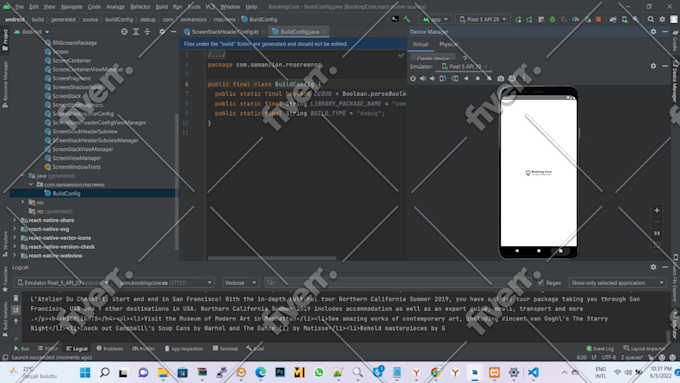Image resolution: width=680 pixels, height=383 pixels.
Task: Rotate the emulator right
Action: point(454,79)
